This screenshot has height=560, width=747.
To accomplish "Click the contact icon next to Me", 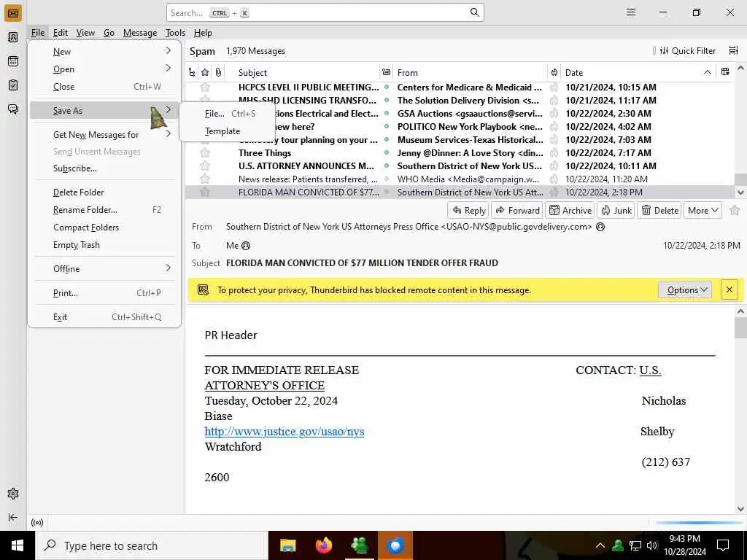I will click(x=246, y=246).
